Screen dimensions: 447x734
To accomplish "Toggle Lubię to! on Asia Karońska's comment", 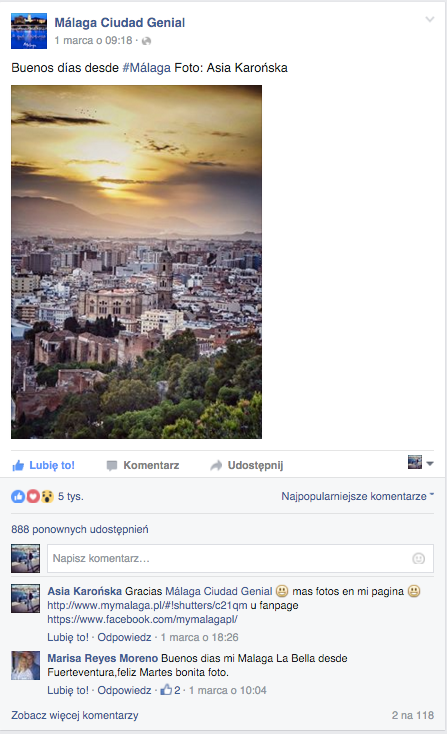I will pos(68,637).
